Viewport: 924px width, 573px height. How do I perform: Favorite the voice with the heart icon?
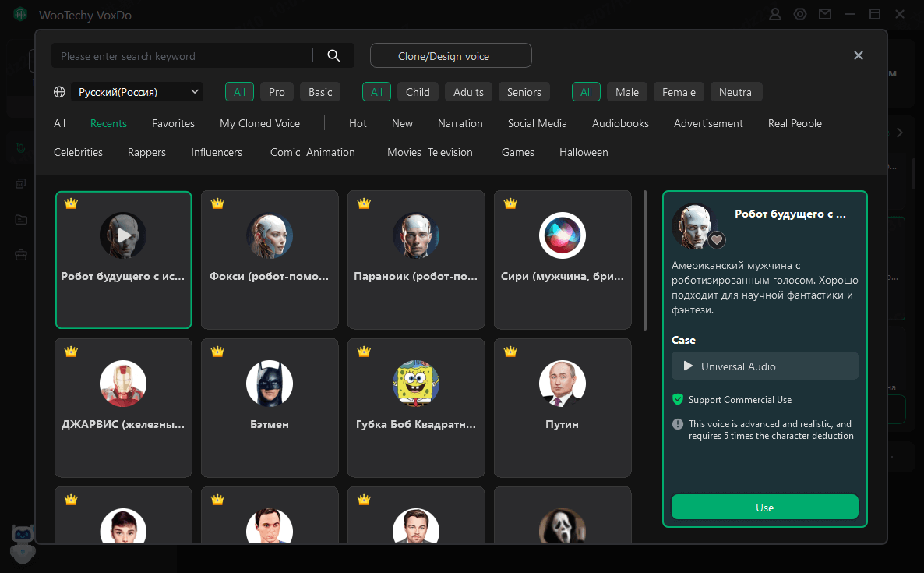click(x=717, y=240)
